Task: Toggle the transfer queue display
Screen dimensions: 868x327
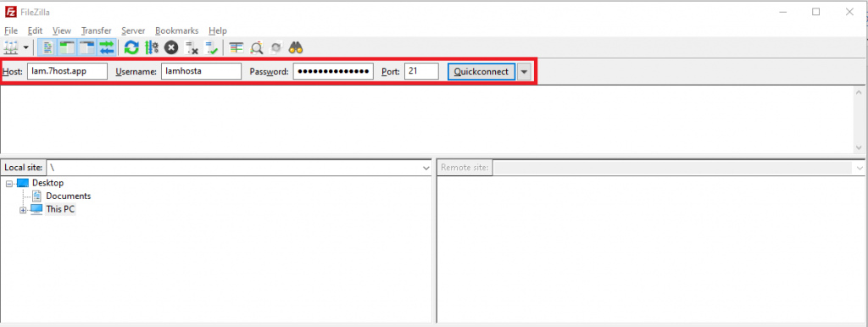Action: [x=106, y=47]
